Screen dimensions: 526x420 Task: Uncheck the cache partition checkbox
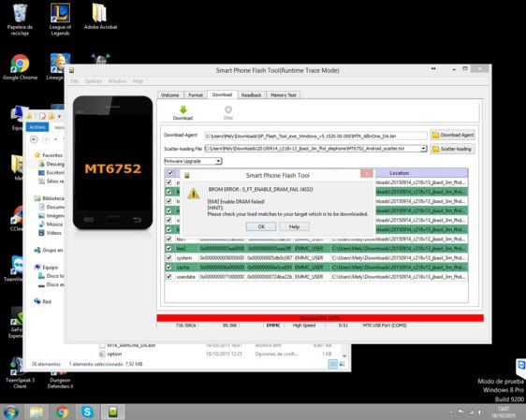coord(169,268)
